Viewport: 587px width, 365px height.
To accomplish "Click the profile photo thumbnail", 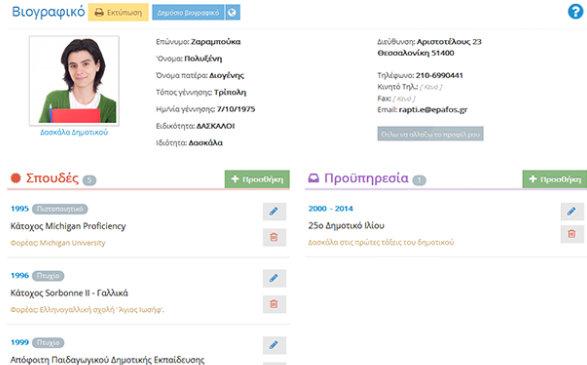I will click(74, 80).
